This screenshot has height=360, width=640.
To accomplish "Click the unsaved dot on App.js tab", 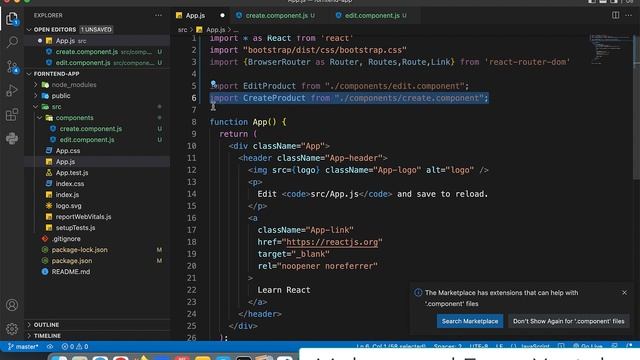I will (x=222, y=16).
